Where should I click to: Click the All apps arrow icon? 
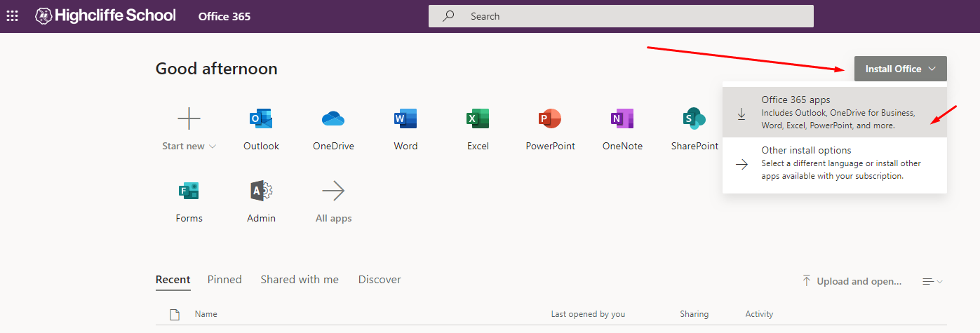333,191
